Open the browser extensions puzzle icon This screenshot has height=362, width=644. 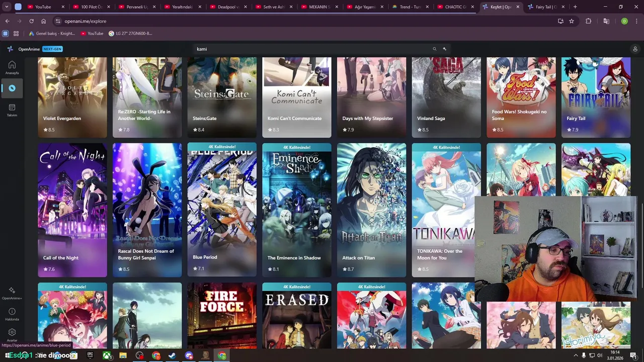point(589,21)
